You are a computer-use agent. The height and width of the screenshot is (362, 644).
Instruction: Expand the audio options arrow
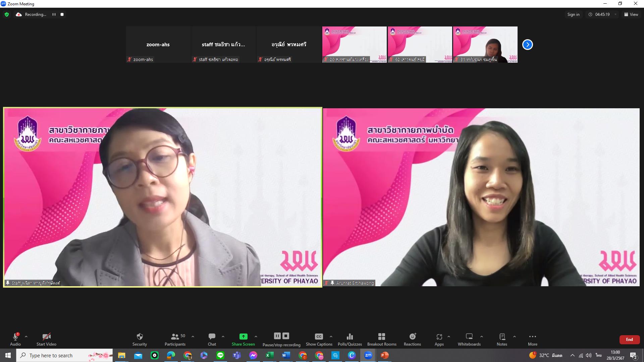(x=26, y=337)
